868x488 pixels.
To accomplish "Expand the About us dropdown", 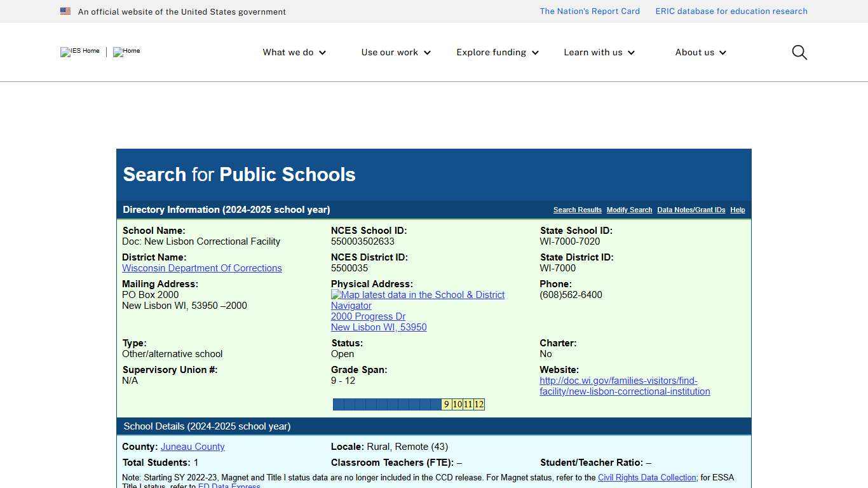I will pyautogui.click(x=700, y=52).
